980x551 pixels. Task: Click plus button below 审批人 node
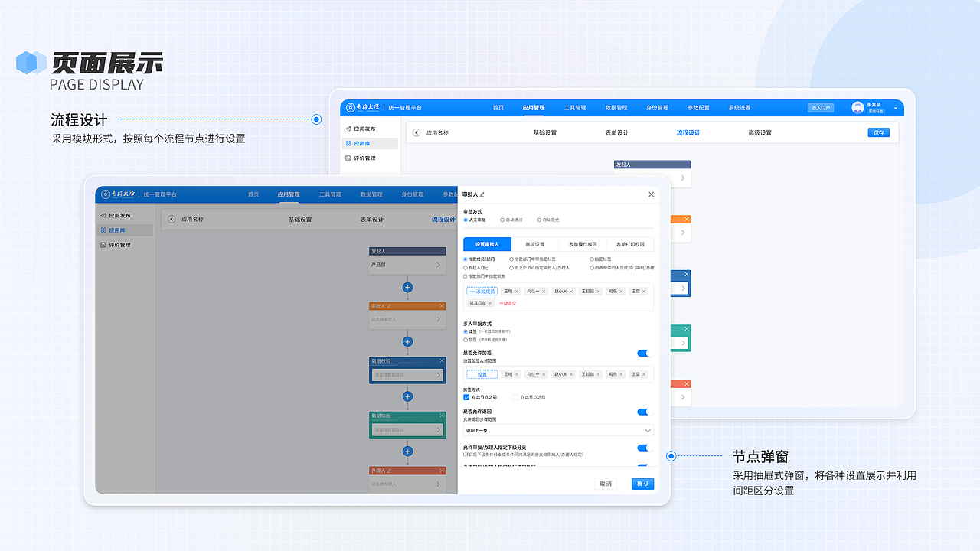click(x=407, y=342)
